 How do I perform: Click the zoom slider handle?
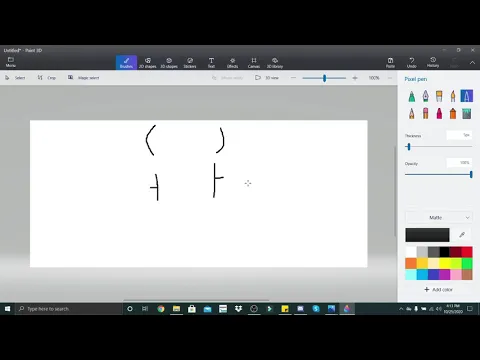324,78
